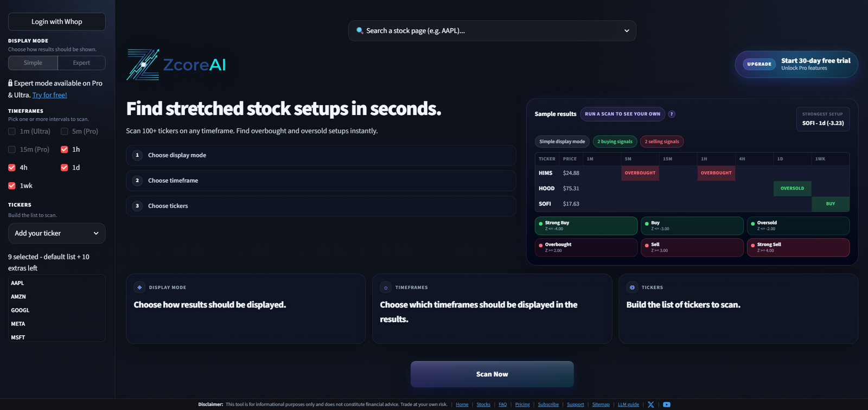Click the UPGRADE badge
Viewport: 868px width, 410px height.
[759, 64]
